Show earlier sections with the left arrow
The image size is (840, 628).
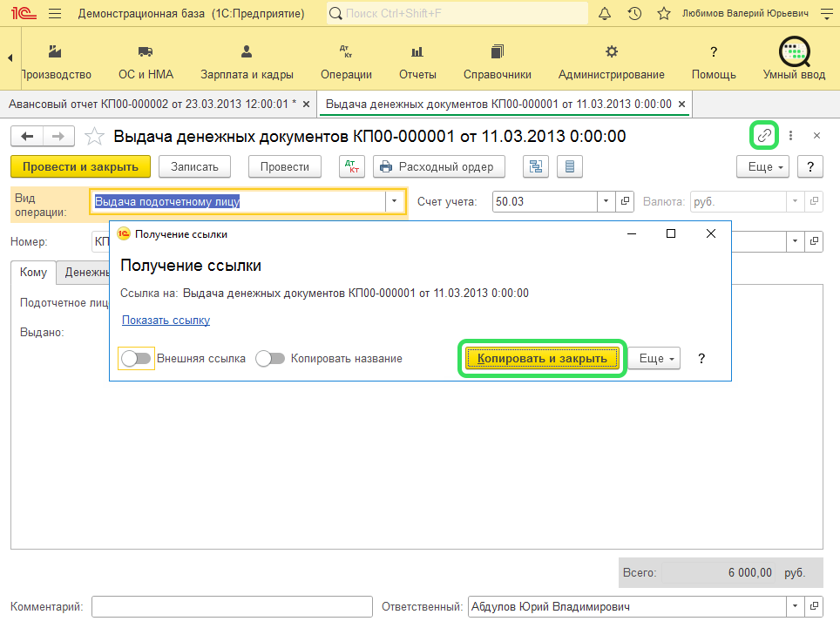10,57
